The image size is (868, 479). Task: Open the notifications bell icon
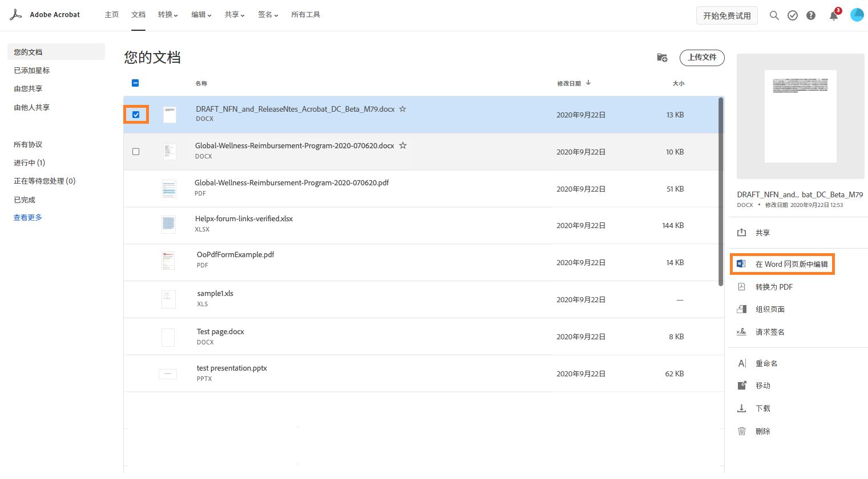834,15
